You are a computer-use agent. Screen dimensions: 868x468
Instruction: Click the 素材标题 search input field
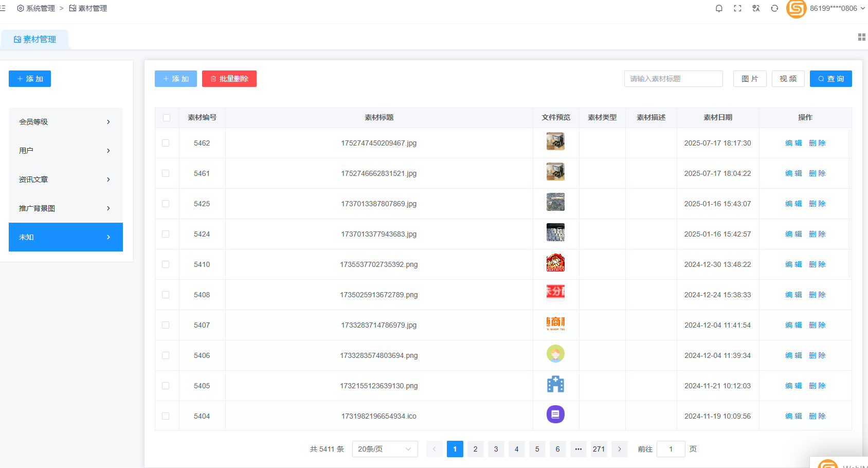673,79
